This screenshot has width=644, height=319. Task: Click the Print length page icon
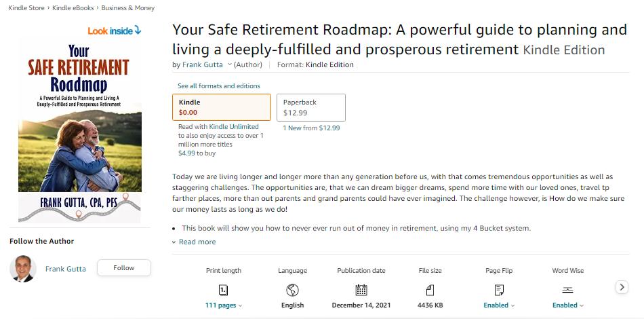coord(224,290)
